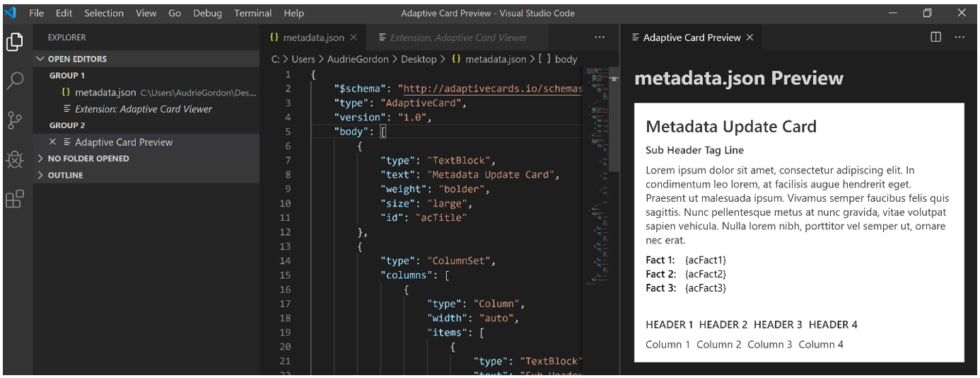The height and width of the screenshot is (378, 980).
Task: Open the Selection menu
Action: coord(104,13)
